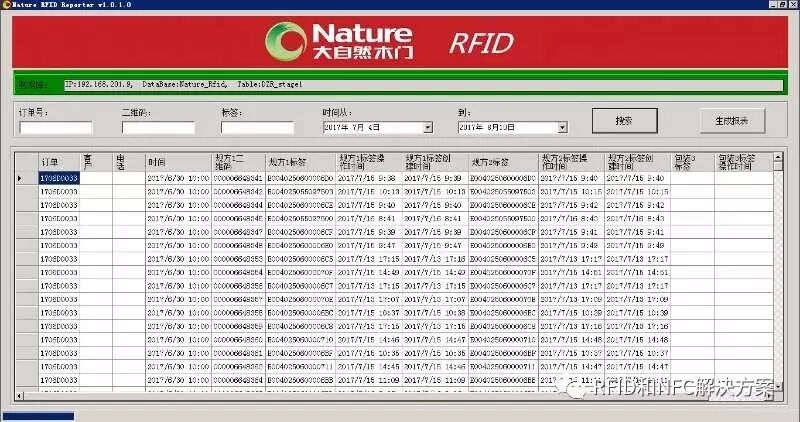This screenshot has height=422, width=800.
Task: Click the 2017年 8月10日 date value
Action: (487, 128)
